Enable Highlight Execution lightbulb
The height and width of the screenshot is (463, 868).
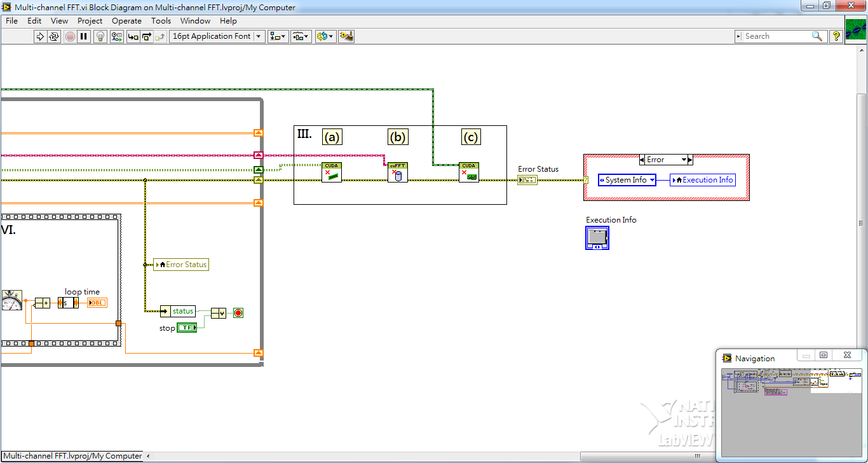coord(100,36)
